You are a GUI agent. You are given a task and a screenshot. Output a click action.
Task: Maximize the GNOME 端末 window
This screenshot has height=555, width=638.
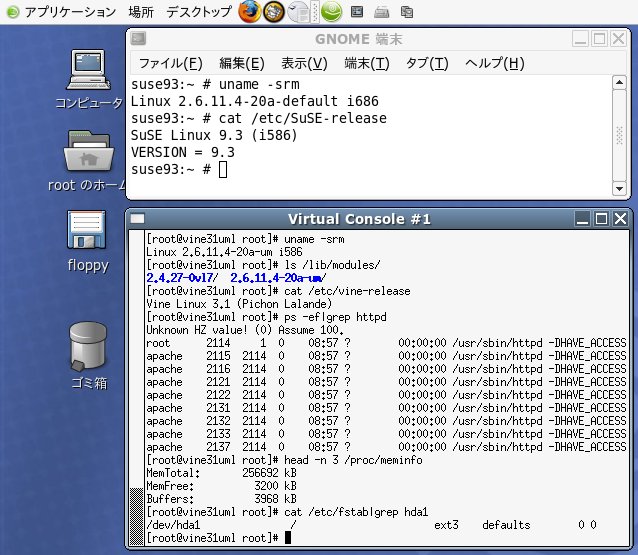[x=599, y=39]
